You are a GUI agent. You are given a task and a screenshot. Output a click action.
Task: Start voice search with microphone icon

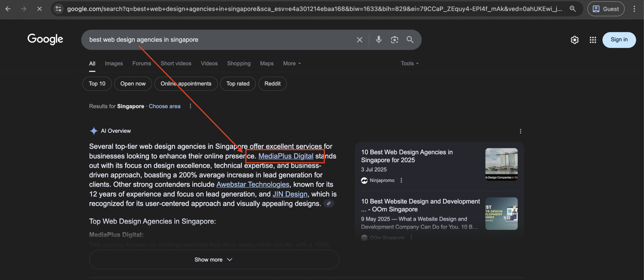[x=379, y=40]
